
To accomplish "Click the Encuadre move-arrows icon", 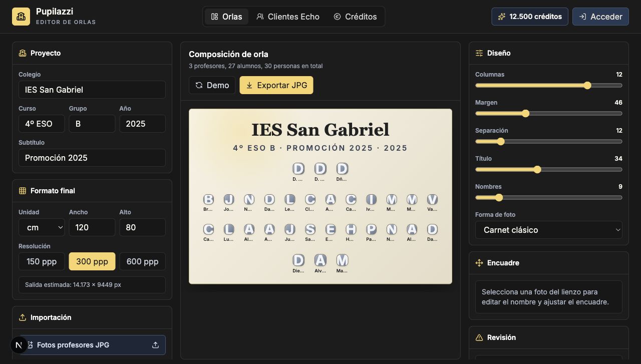I will pyautogui.click(x=479, y=263).
